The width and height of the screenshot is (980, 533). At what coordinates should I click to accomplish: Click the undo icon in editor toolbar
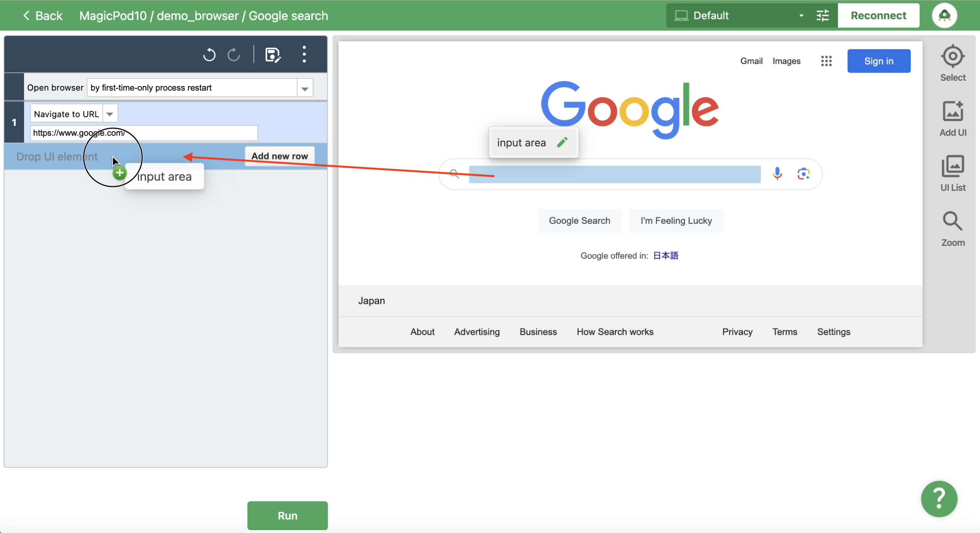tap(209, 55)
